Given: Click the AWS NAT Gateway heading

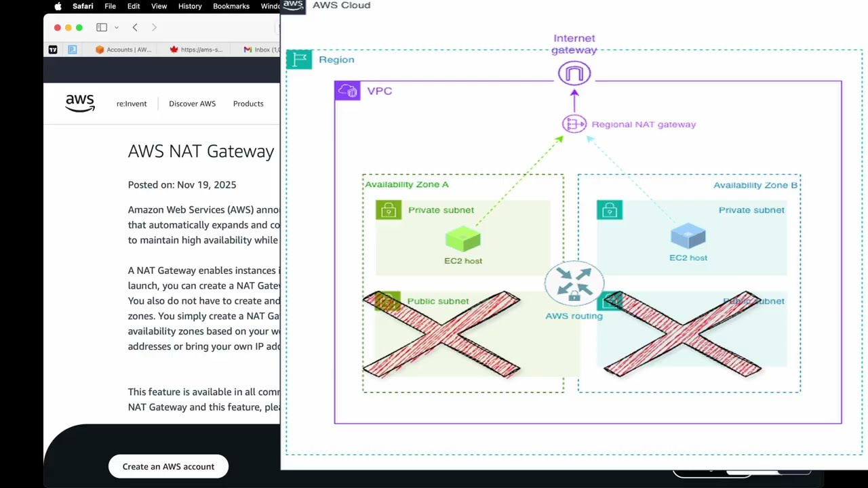Looking at the screenshot, I should coord(201,151).
